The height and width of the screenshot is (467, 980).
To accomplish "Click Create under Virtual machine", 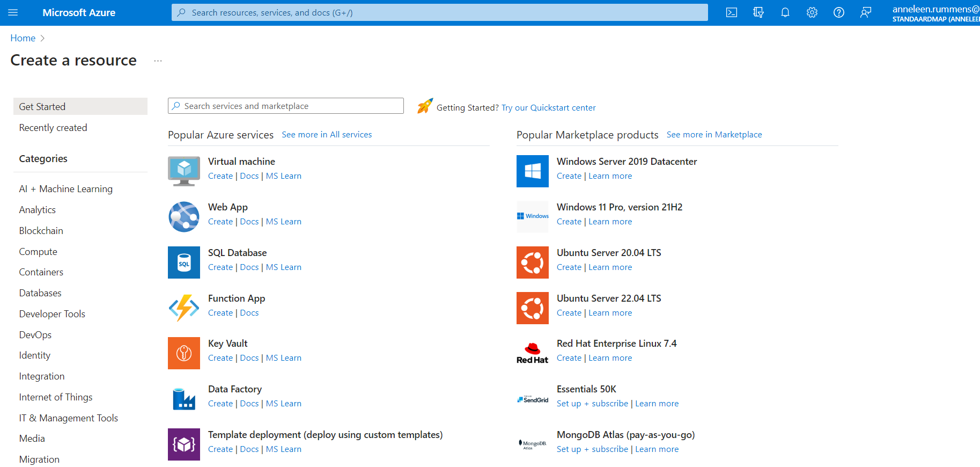I will [x=220, y=176].
